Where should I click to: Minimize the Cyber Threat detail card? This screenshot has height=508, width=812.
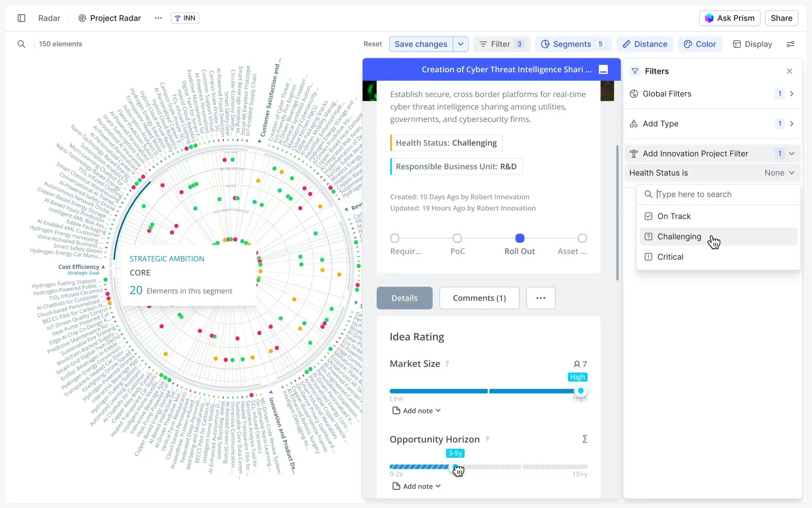(603, 70)
